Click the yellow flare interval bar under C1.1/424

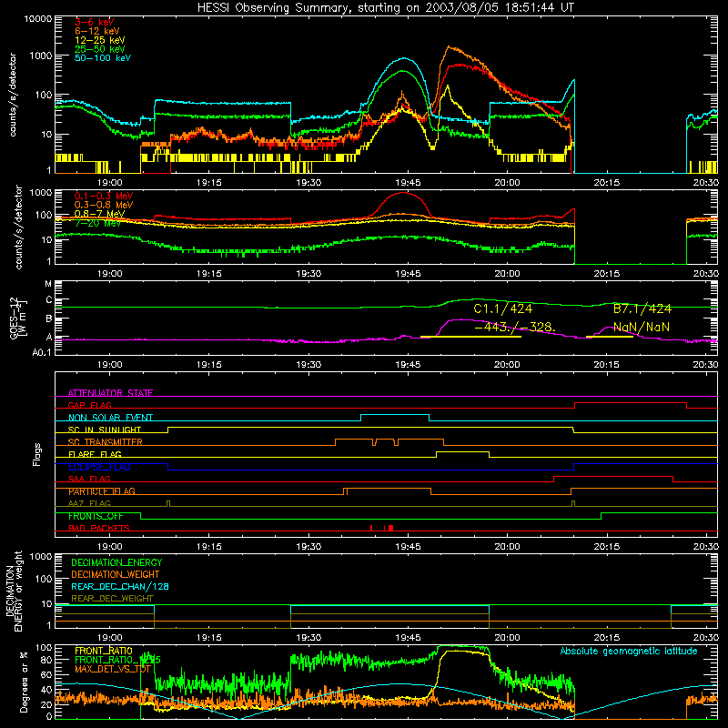tap(470, 337)
